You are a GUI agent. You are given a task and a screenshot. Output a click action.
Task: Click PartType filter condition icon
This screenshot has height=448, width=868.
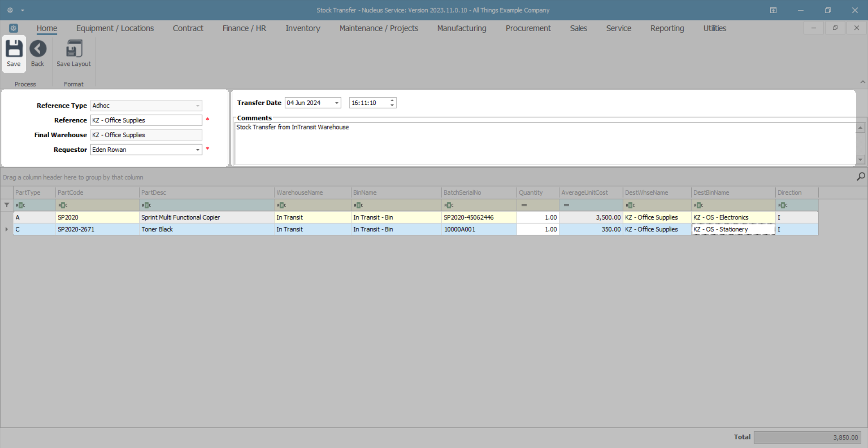[20, 205]
